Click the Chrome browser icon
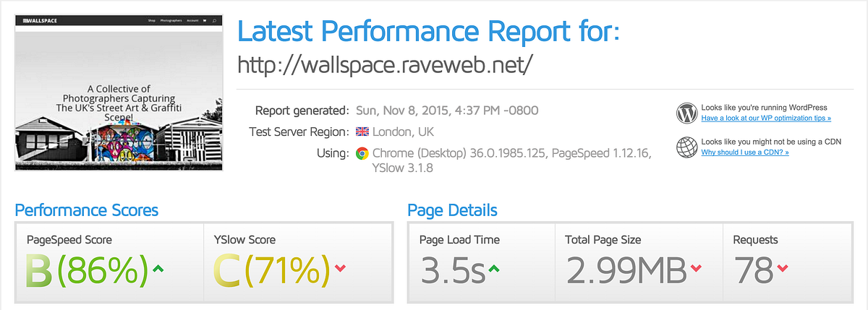The height and width of the screenshot is (310, 868). click(x=362, y=153)
